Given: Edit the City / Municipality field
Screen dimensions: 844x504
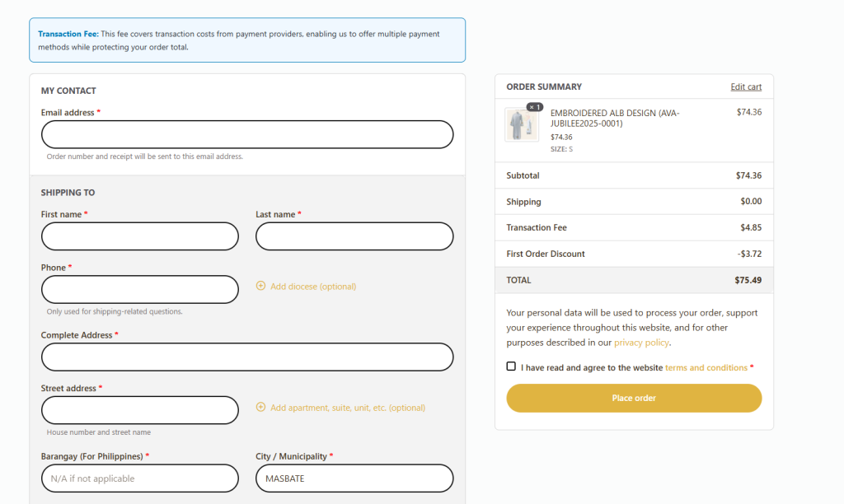Looking at the screenshot, I should tap(354, 478).
